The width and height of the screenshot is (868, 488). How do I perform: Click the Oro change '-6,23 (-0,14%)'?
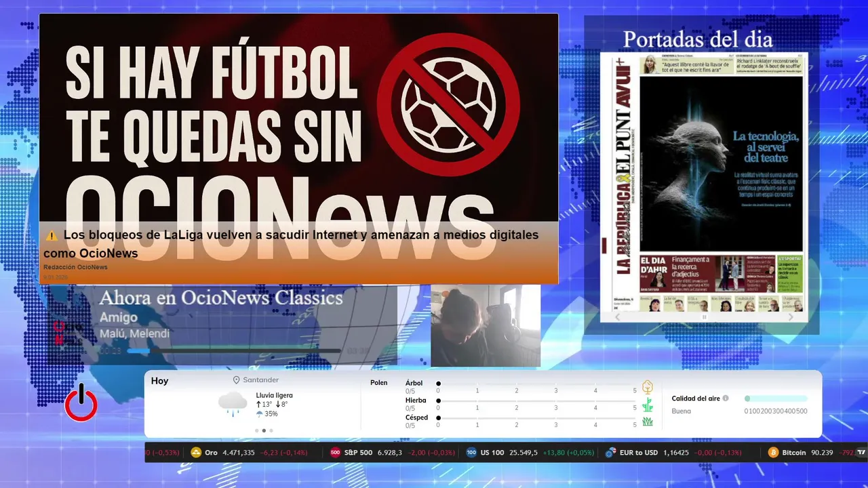pyautogui.click(x=283, y=452)
